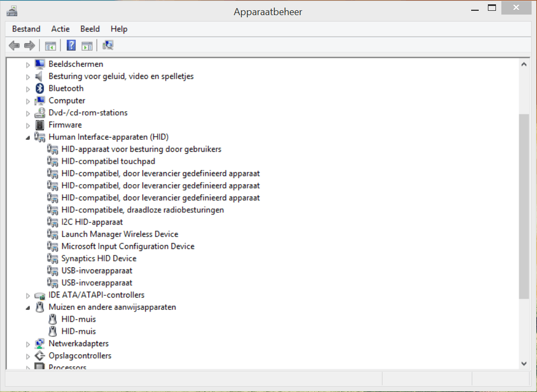Select the icon for HID-compatibel touchpad

point(53,161)
